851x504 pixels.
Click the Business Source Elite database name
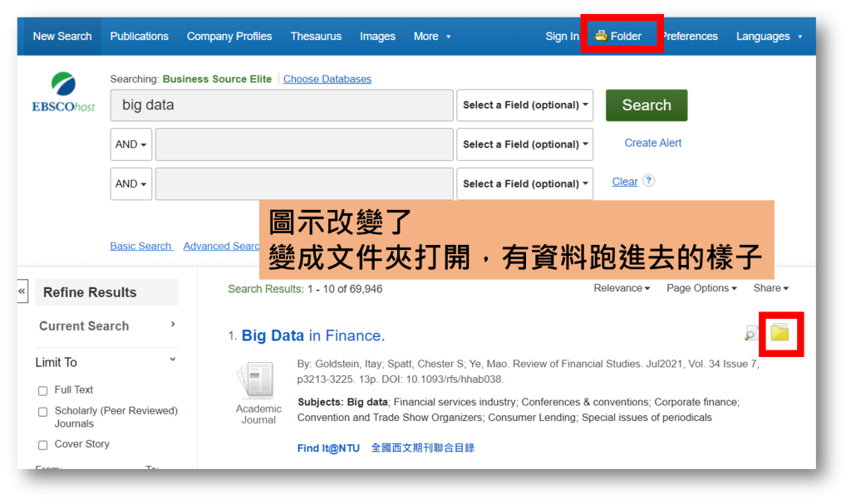217,79
